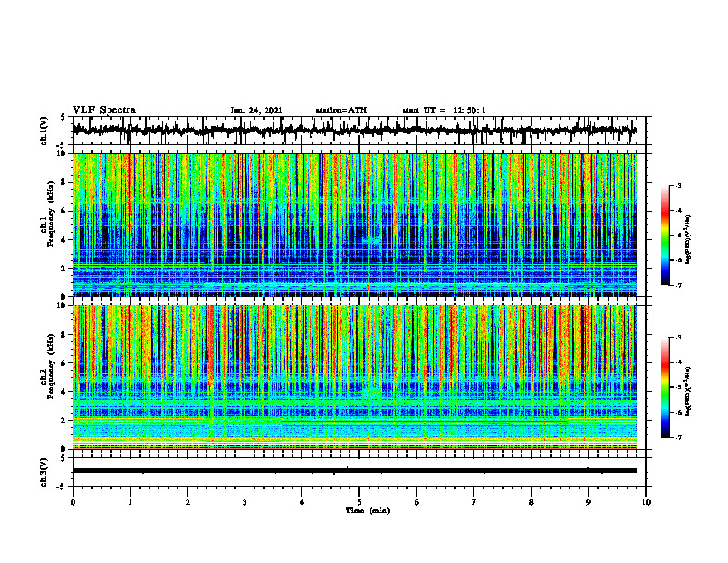The height and width of the screenshot is (563, 728).
Task: Click inside the ch.2 frequency spectrogram
Action: tap(355, 377)
